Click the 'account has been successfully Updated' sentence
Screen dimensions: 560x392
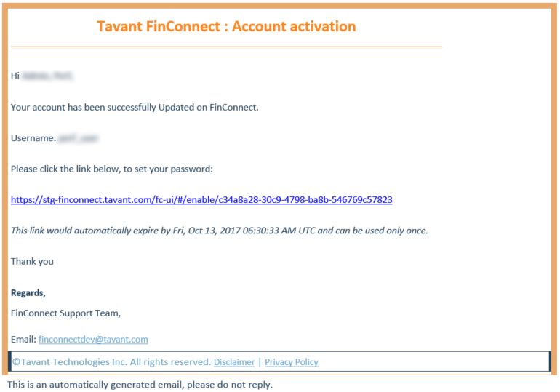coord(135,108)
